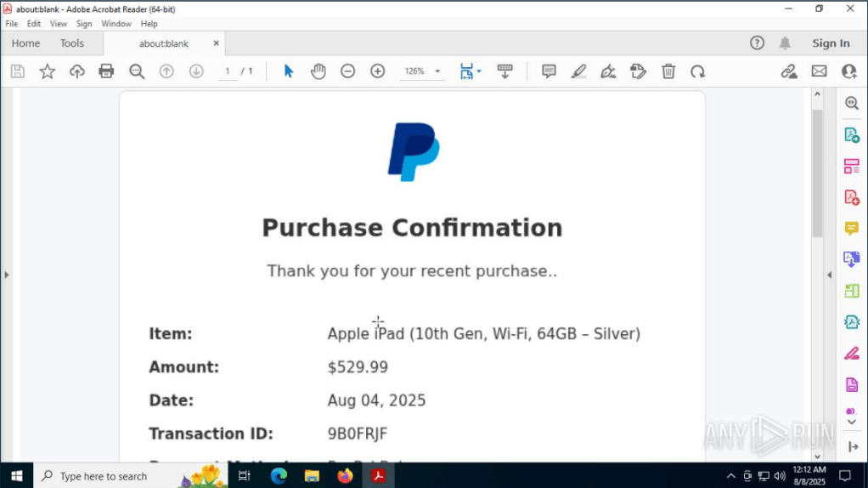Select the hand pan tool
868x488 pixels.
[318, 71]
